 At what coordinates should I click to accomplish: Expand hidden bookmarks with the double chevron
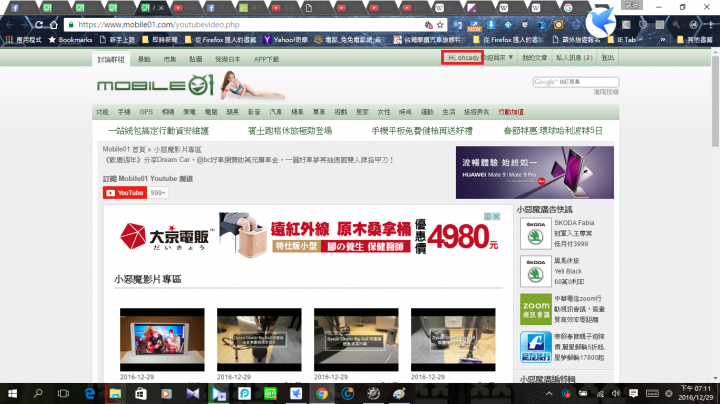[x=663, y=40]
